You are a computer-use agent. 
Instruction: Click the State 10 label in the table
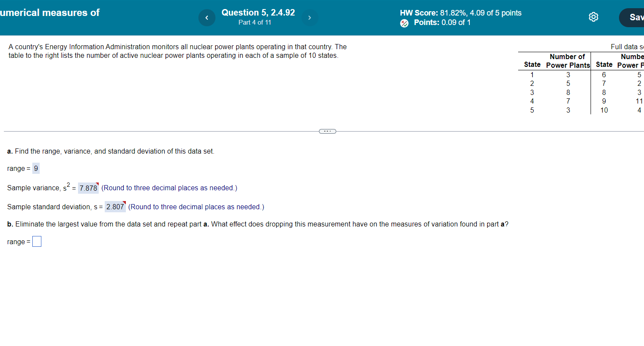pyautogui.click(x=604, y=110)
